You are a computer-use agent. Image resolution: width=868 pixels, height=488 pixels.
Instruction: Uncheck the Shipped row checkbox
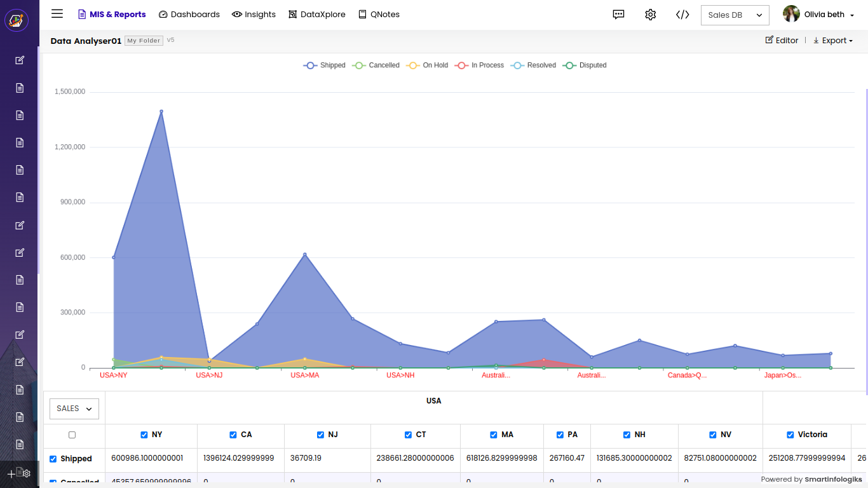click(53, 459)
